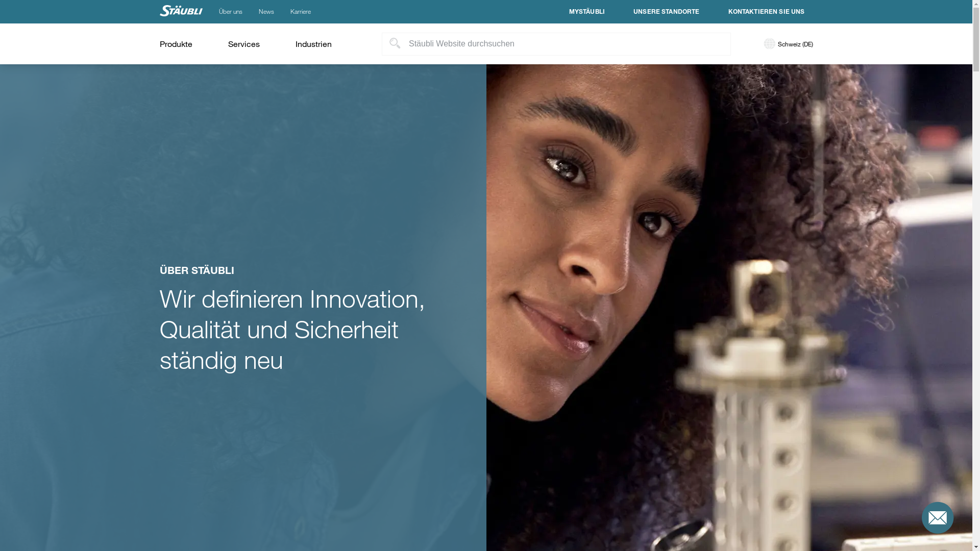The image size is (980, 551).
Task: Click the blue hero background panel
Action: (x=243, y=153)
